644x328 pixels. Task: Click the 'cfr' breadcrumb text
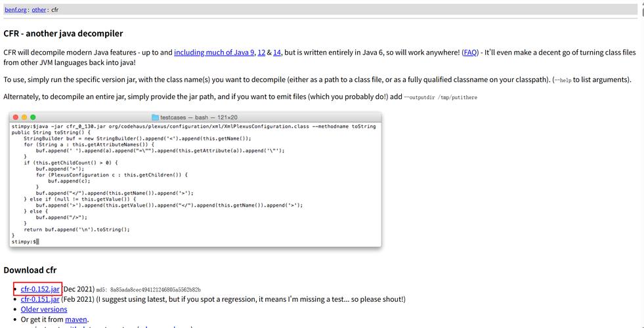coord(55,10)
